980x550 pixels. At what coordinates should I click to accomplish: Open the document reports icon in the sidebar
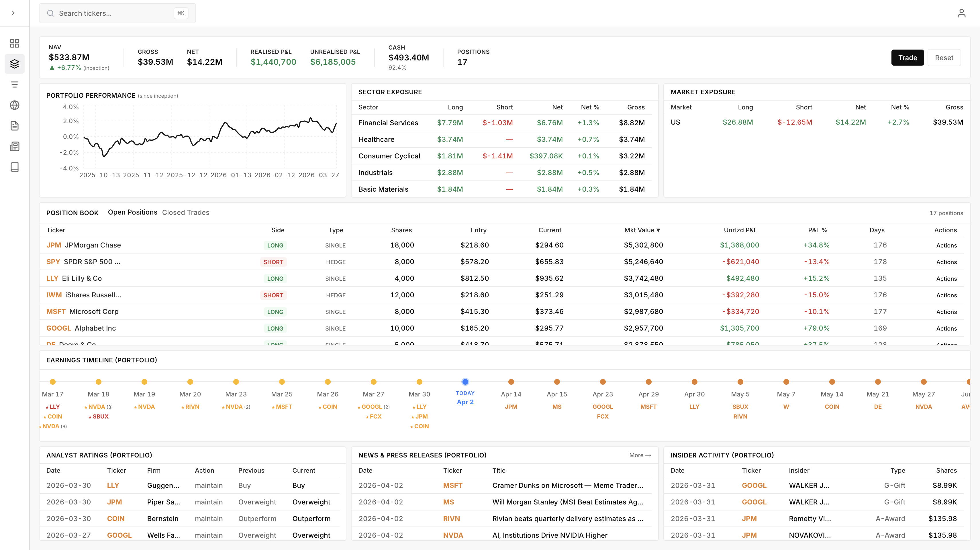pos(14,125)
